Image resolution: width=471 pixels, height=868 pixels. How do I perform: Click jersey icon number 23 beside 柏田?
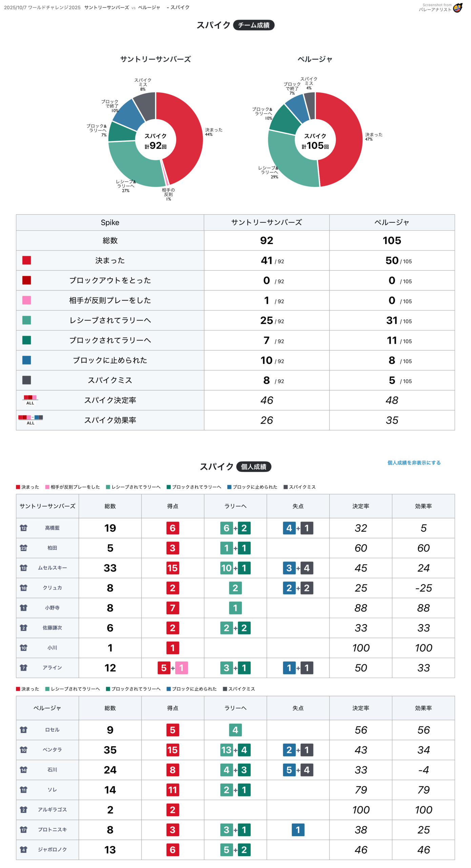[x=23, y=548]
